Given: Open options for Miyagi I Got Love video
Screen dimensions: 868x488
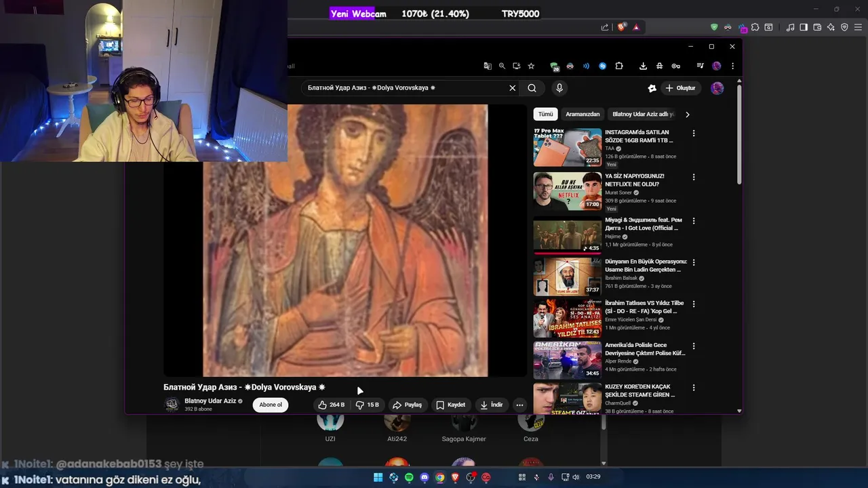Looking at the screenshot, I should (x=693, y=221).
